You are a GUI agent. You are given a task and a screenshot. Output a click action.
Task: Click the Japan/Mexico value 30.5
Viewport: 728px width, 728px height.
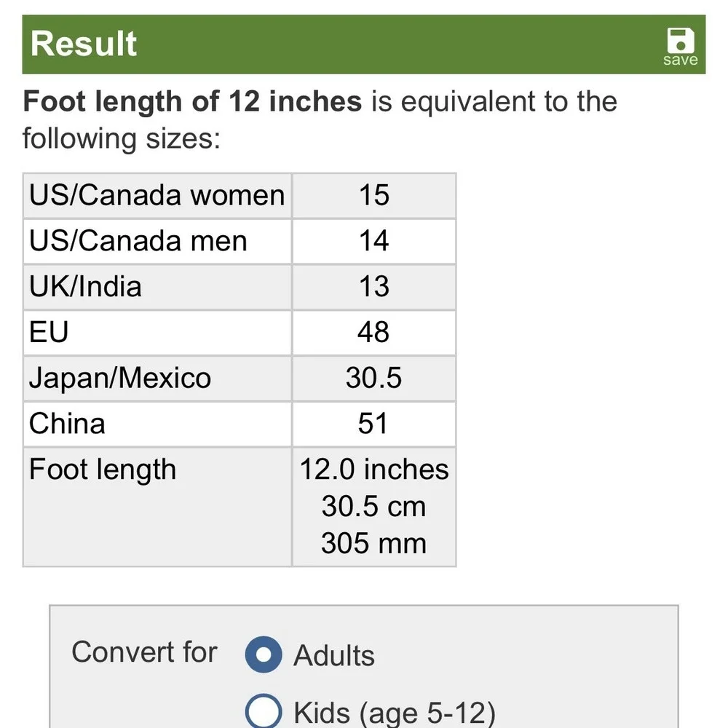pos(373,377)
